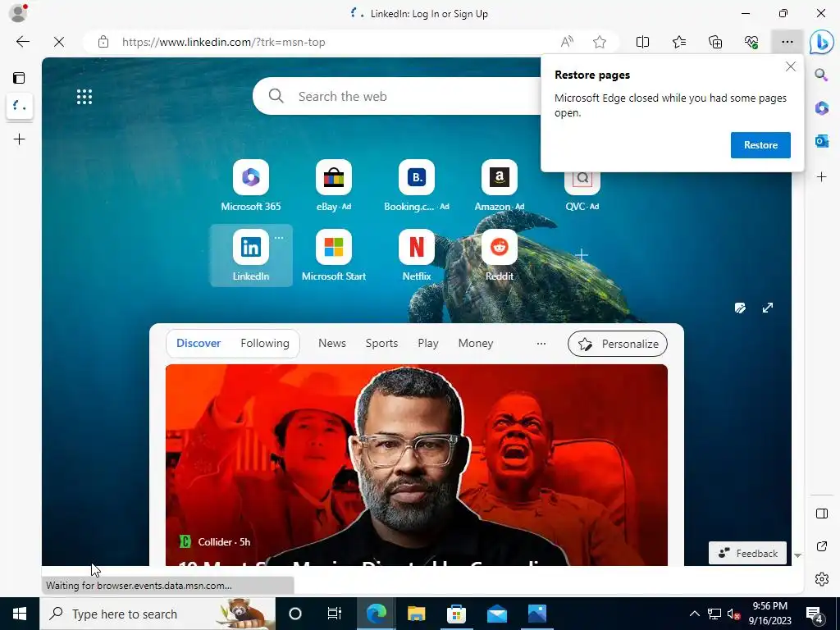Open the Collider featured article image

point(416,465)
